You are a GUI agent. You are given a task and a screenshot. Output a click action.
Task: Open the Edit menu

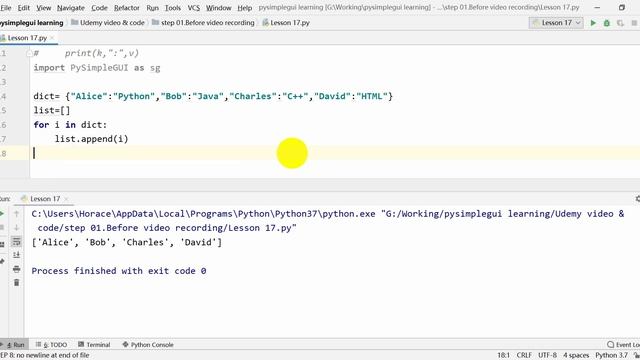tap(23, 8)
